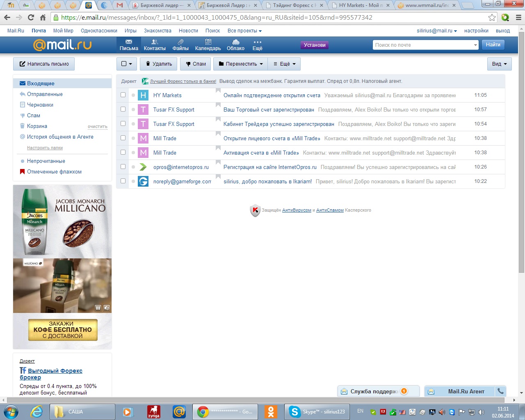The image size is (525, 420).
Task: Click the browser reload button
Action: (31, 17)
